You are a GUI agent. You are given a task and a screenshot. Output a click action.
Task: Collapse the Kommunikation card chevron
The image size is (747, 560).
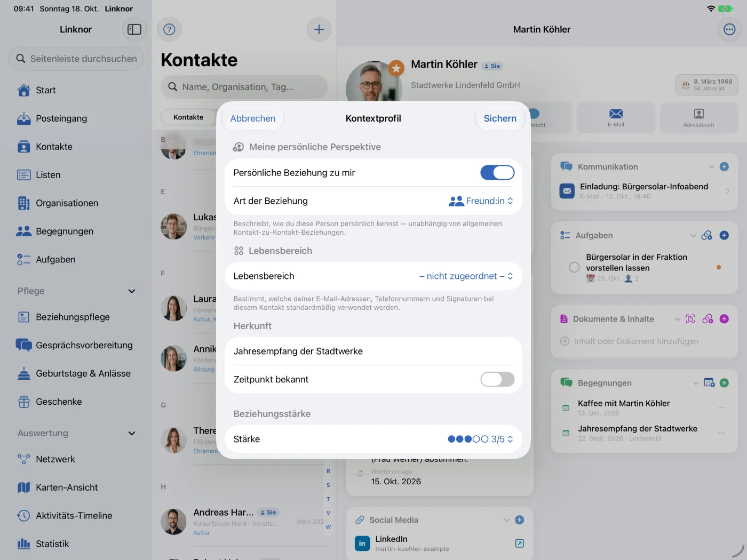tap(711, 167)
